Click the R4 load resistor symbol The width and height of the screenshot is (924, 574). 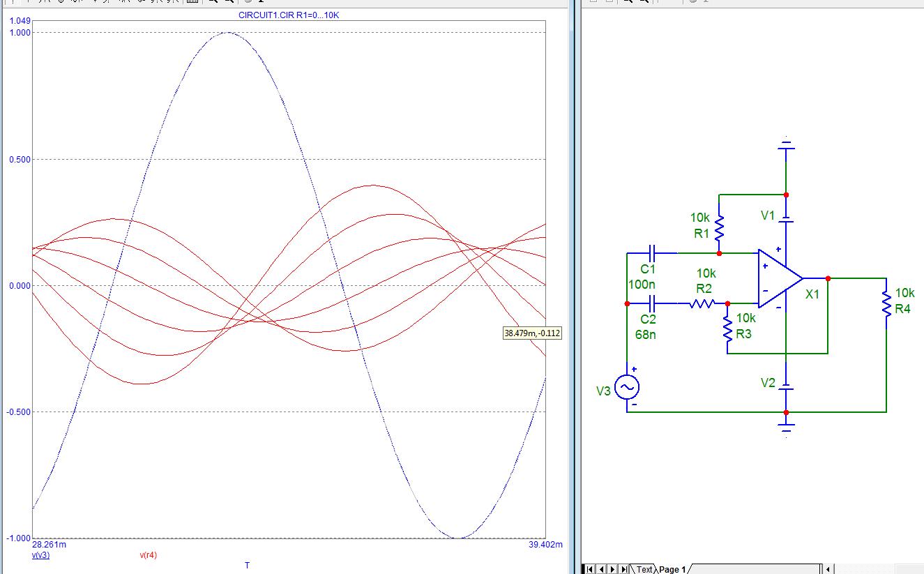click(x=886, y=304)
